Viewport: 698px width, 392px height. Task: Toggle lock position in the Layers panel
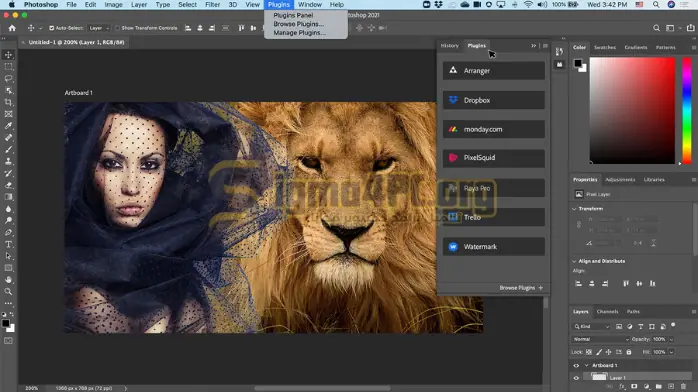[609, 352]
